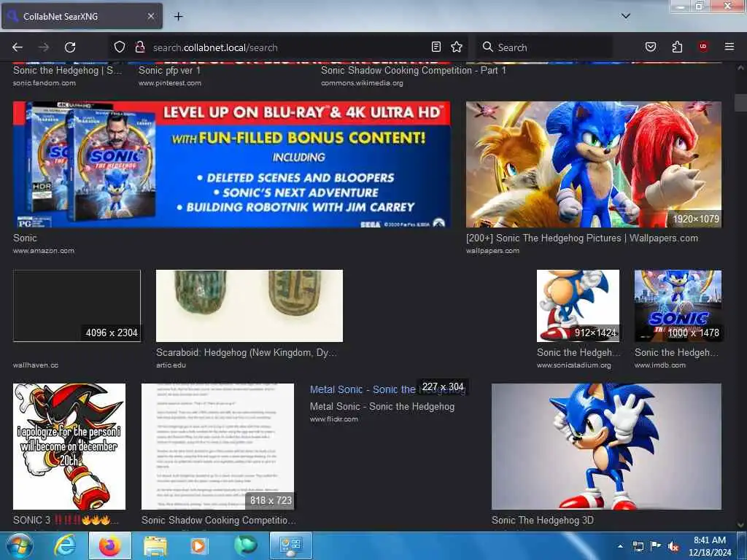Go back to the previous page

pos(18,47)
